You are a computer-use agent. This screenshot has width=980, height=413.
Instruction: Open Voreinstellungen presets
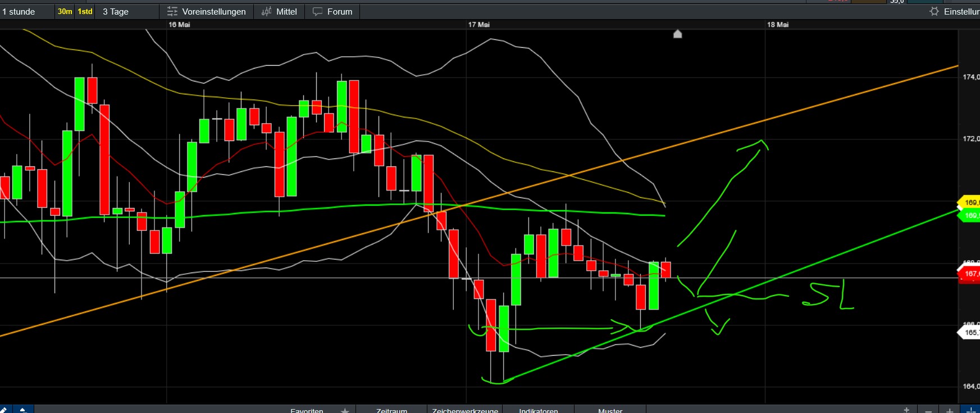click(207, 12)
